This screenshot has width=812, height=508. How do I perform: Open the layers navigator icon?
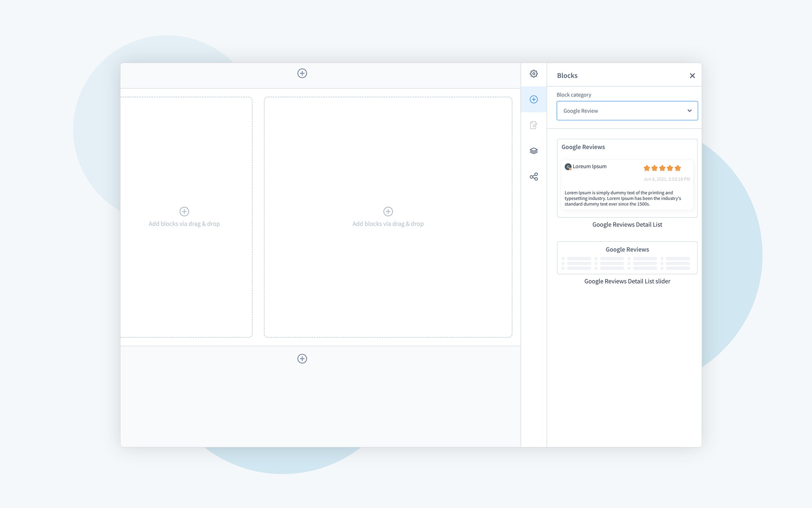click(x=534, y=151)
